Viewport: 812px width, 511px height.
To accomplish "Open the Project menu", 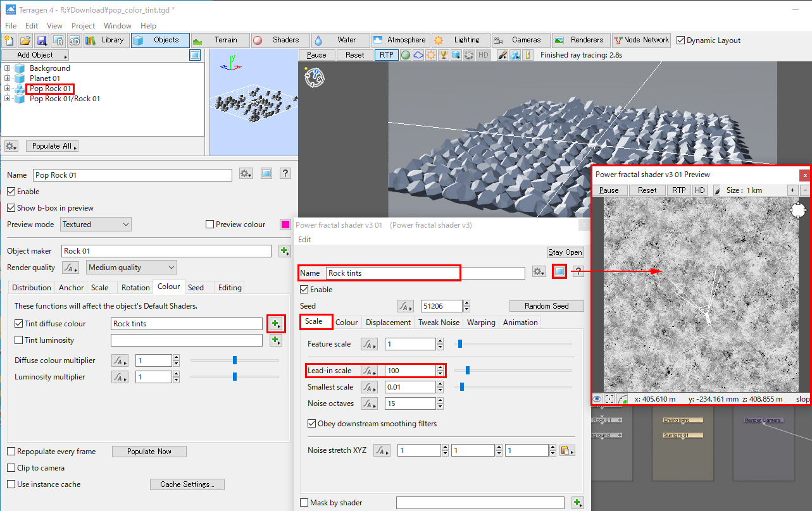I will tap(83, 26).
